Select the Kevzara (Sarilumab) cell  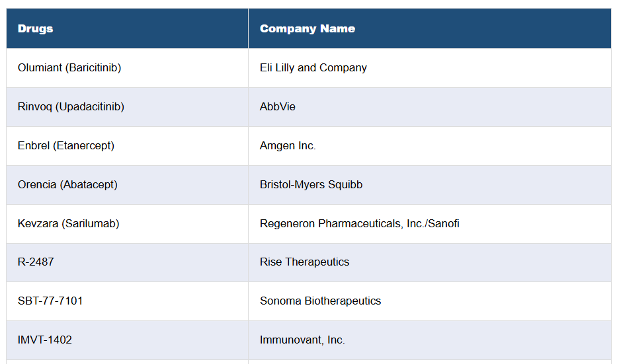coord(69,223)
